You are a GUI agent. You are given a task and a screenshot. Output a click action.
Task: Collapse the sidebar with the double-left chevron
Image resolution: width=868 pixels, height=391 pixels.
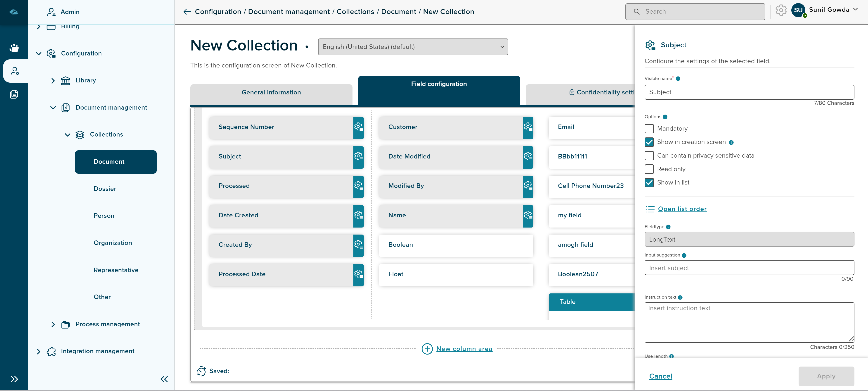click(164, 379)
